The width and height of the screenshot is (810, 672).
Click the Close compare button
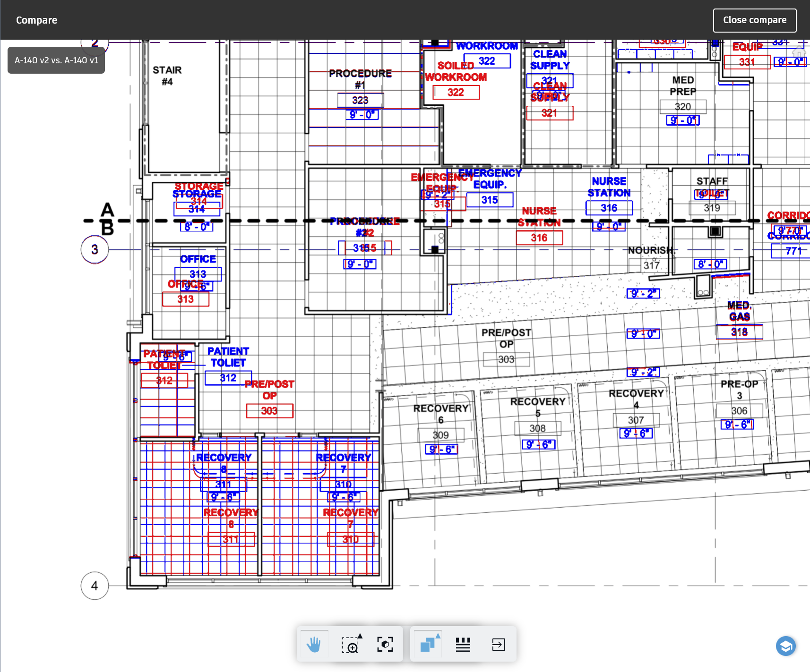click(754, 20)
